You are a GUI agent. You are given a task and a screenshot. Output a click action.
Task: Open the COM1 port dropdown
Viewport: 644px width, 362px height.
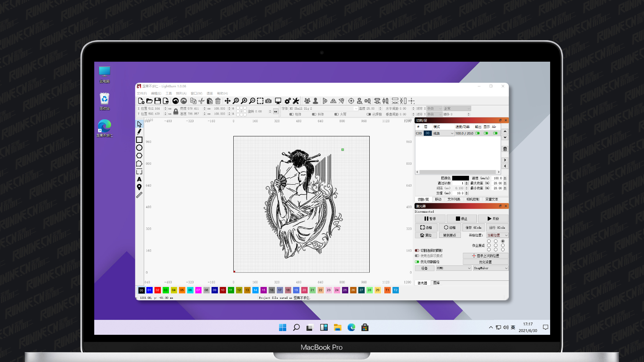click(454, 268)
